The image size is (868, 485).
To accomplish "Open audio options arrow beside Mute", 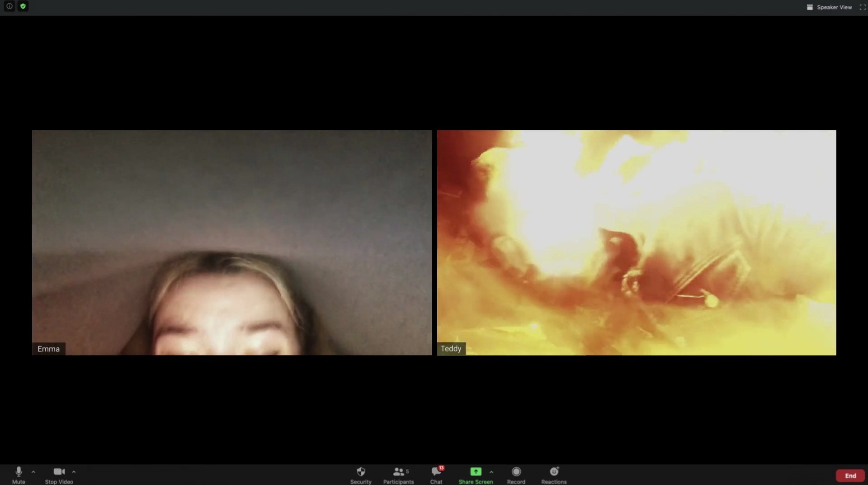I will [x=33, y=472].
